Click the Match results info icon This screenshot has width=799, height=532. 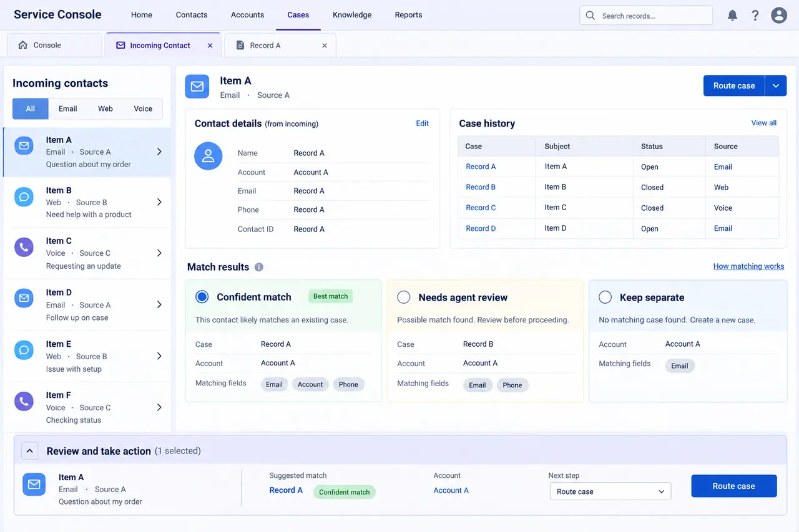[x=259, y=267]
